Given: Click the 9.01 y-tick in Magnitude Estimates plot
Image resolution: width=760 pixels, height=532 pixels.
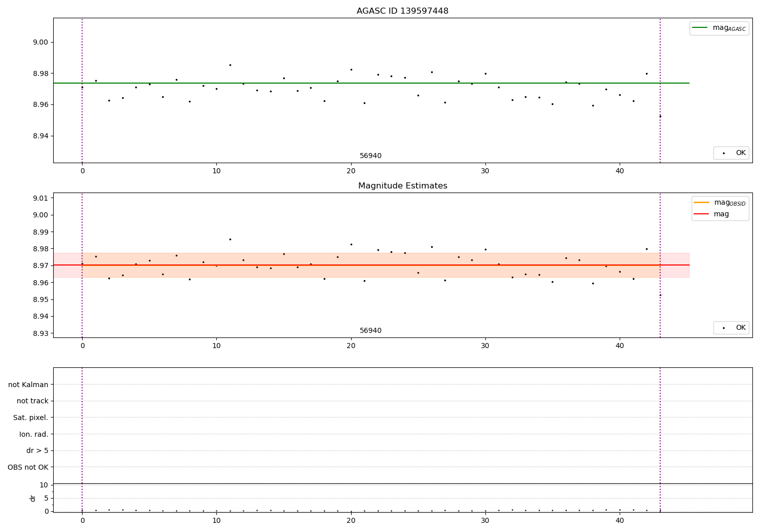Looking at the screenshot, I should [x=40, y=198].
